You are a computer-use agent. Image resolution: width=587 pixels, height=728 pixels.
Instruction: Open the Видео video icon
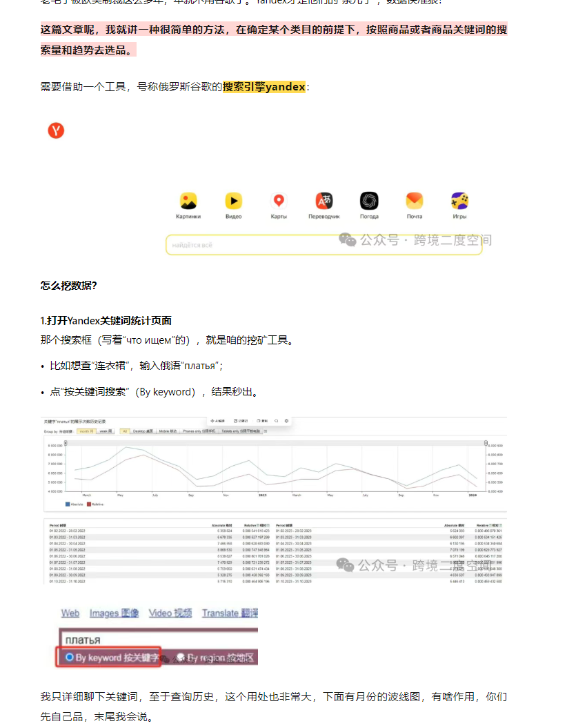[x=233, y=201]
